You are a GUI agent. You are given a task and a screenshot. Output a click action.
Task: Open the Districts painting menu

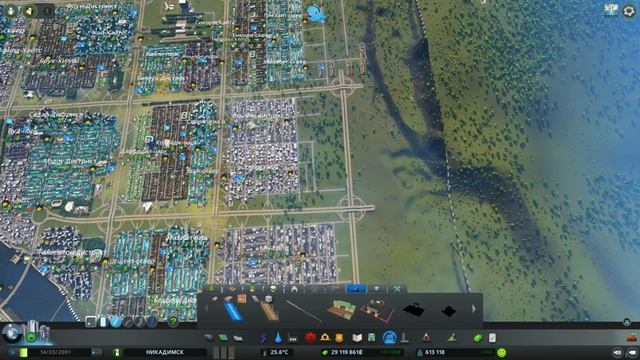tap(238, 338)
